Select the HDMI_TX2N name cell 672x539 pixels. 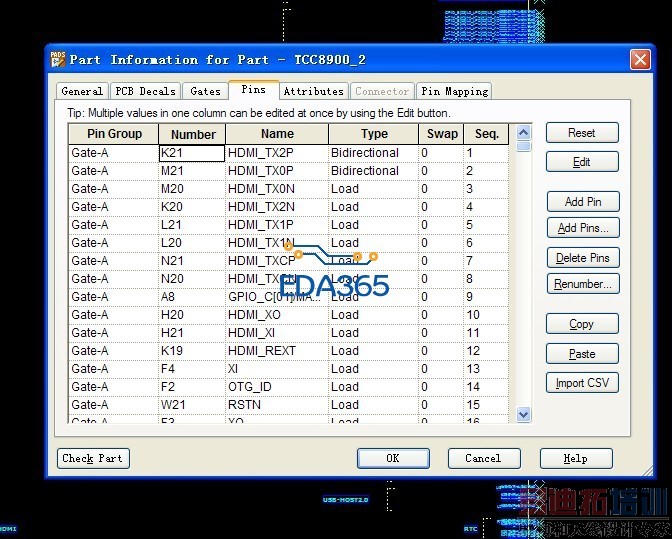[277, 207]
